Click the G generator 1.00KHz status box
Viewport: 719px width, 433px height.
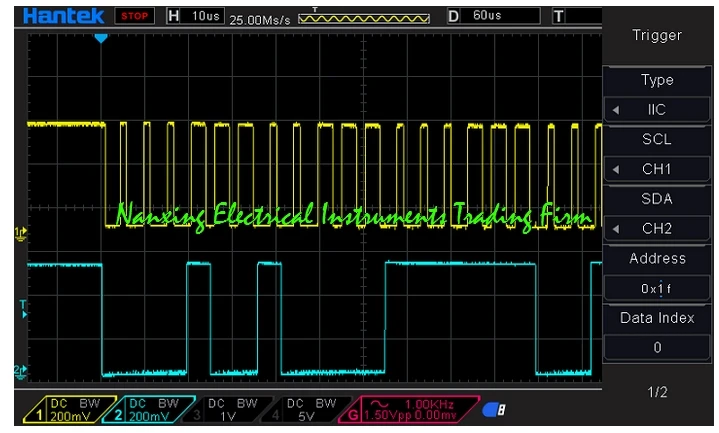(409, 410)
